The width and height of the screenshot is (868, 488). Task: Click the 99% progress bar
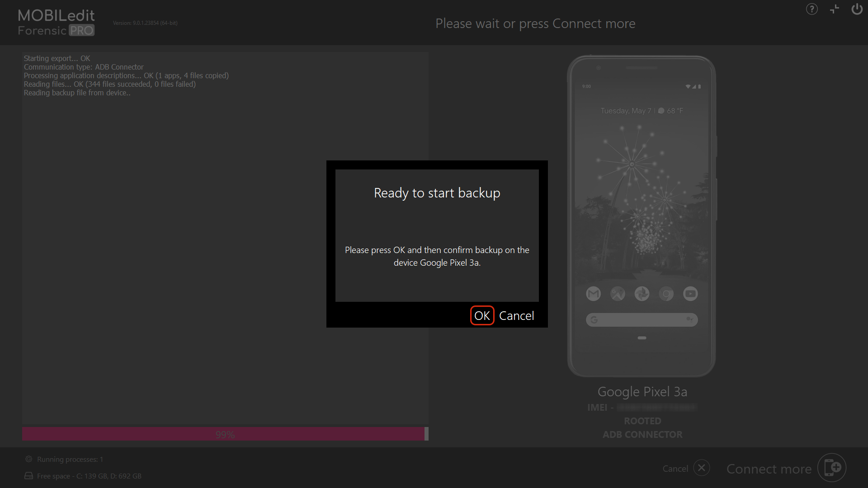(x=225, y=434)
